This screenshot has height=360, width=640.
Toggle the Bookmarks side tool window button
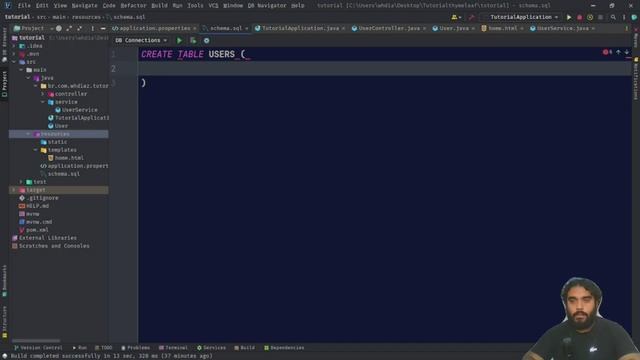[x=4, y=281]
